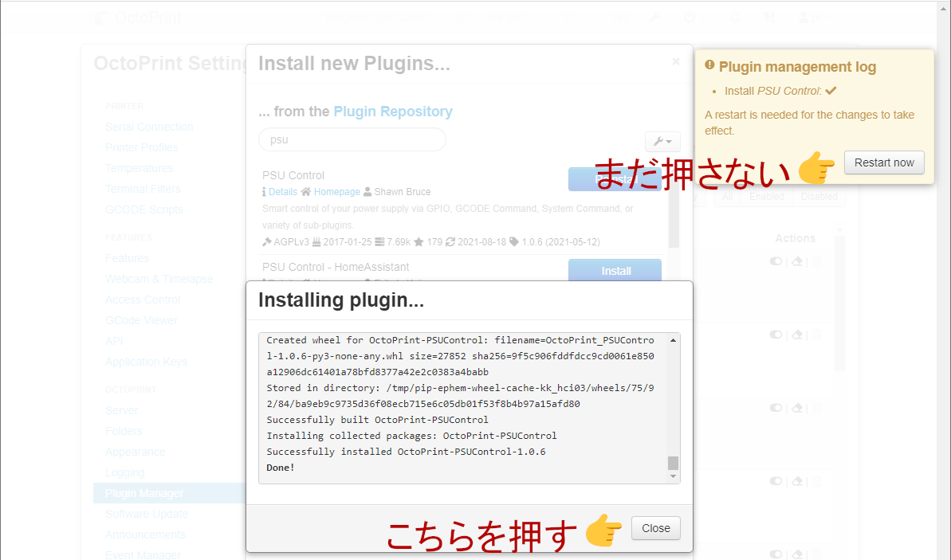The width and height of the screenshot is (951, 560).
Task: Click the cleanup eraser icon in the second Actions row
Action: pos(798,335)
